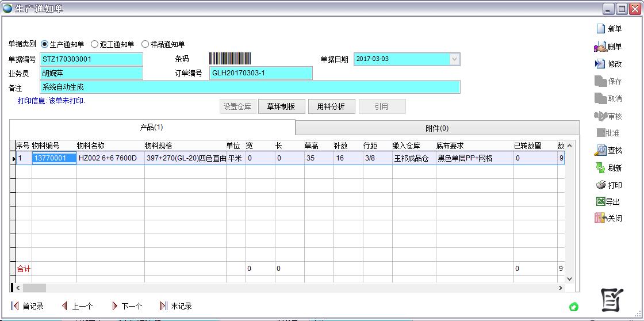
Task: Click the 新单 (New) icon
Action: click(601, 29)
